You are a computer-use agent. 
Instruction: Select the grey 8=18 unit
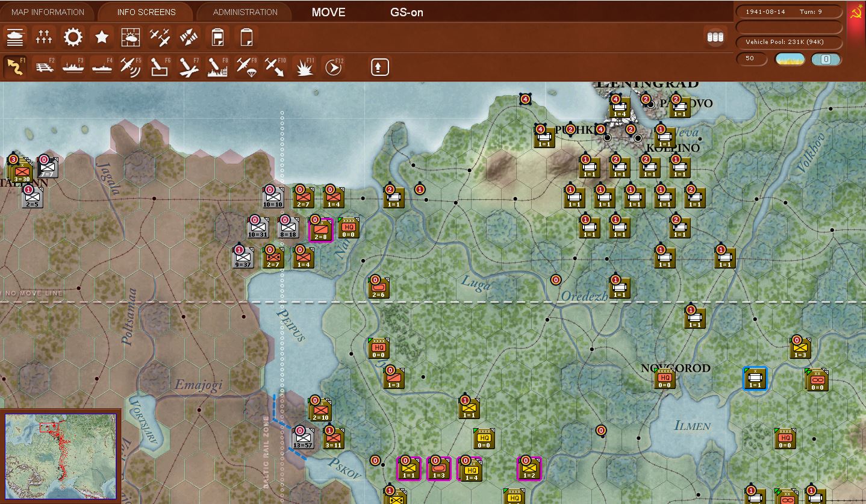click(x=288, y=228)
